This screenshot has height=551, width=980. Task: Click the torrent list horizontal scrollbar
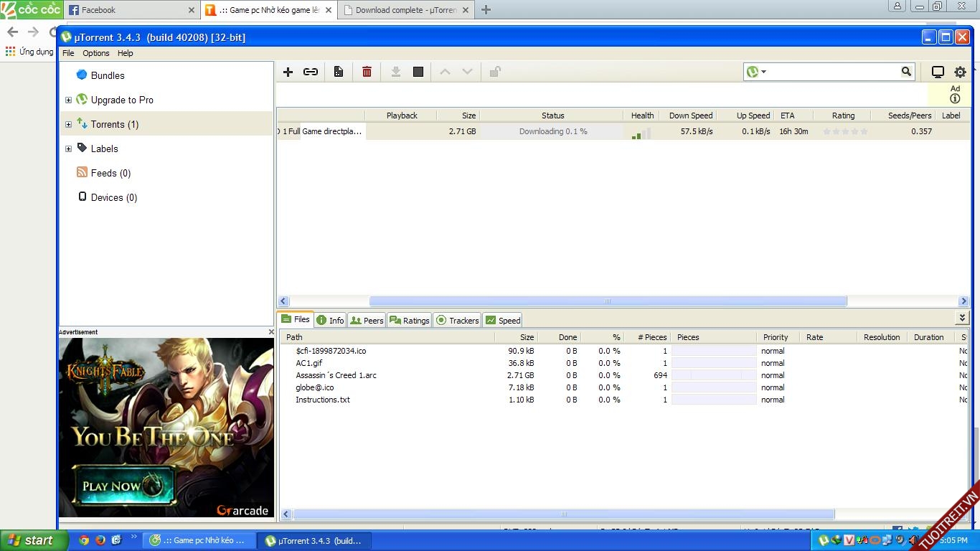point(607,301)
